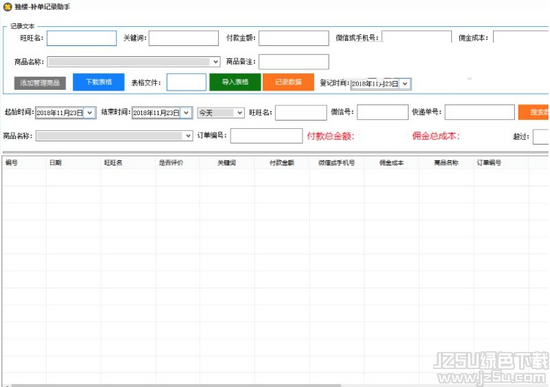Click the green 导入表格 button
Screen dimensions: 550x387
coord(235,82)
